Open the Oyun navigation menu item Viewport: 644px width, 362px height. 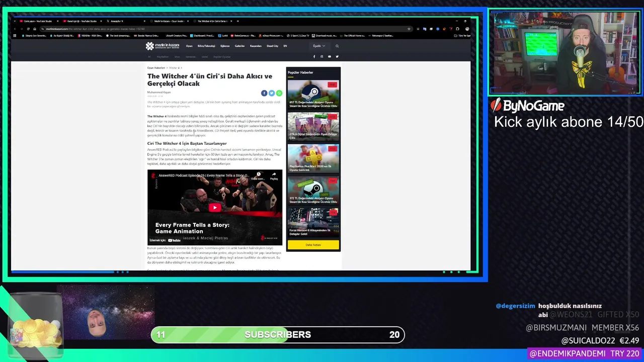189,46
